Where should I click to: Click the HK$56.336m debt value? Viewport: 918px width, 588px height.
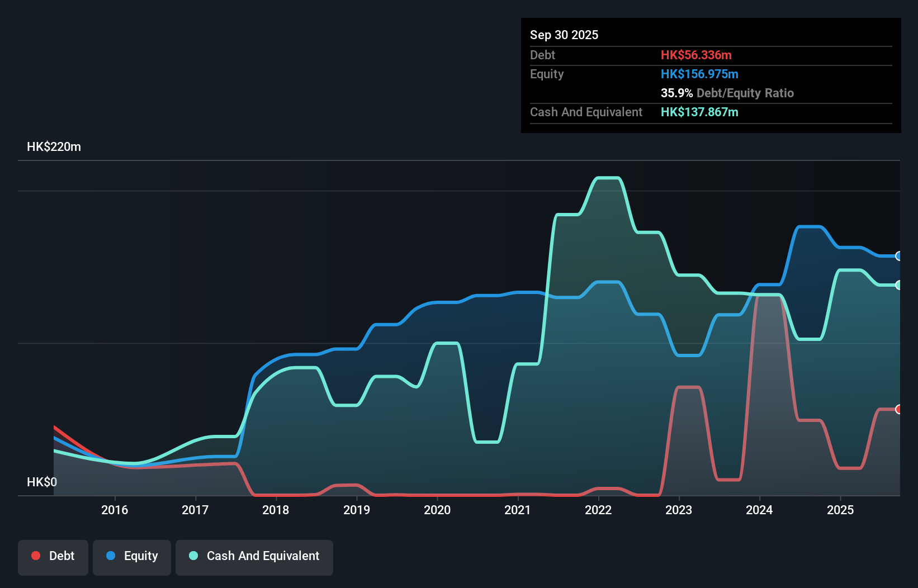(x=696, y=55)
